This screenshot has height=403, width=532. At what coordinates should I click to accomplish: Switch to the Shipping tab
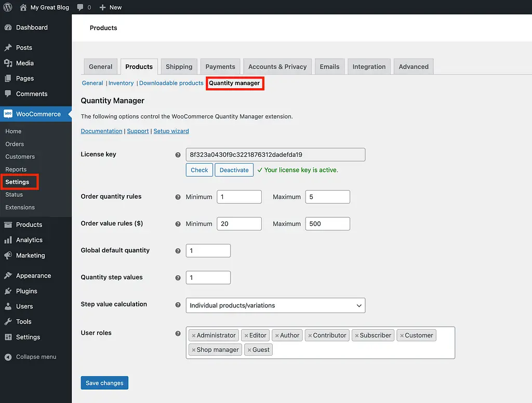pos(179,66)
